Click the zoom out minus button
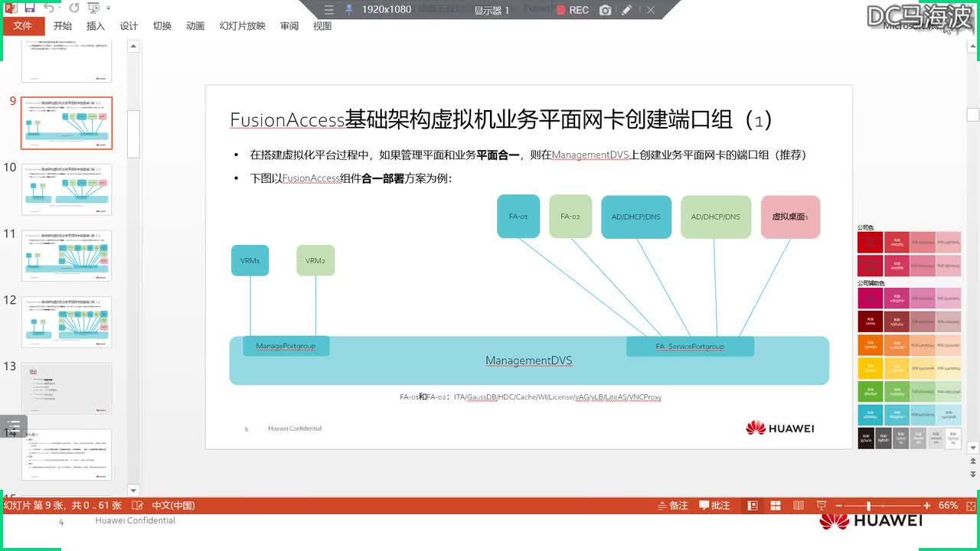This screenshot has width=980, height=551. pyautogui.click(x=839, y=506)
